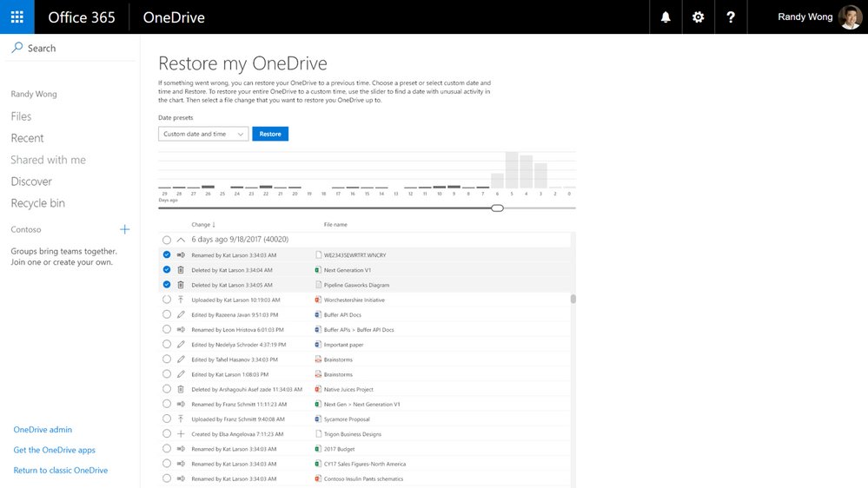The height and width of the screenshot is (488, 868).
Task: Select the Worchestershire Initiative upload change
Action: (167, 300)
